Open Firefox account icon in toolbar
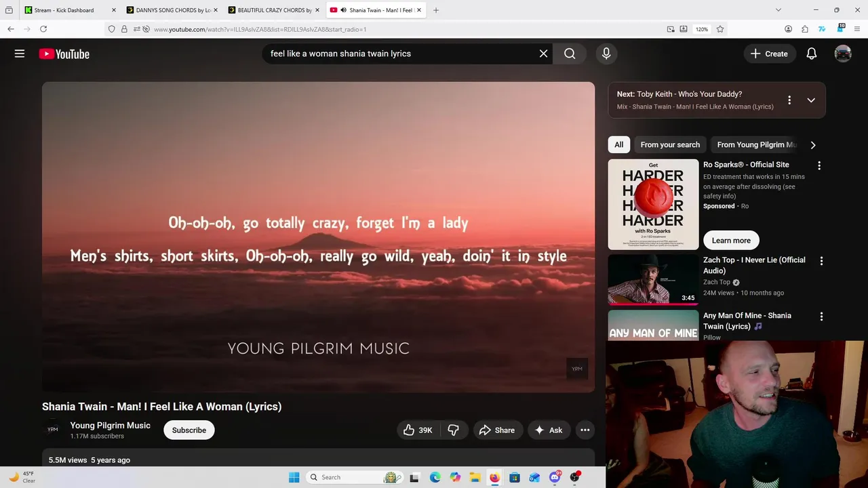The image size is (868, 488). tap(788, 29)
